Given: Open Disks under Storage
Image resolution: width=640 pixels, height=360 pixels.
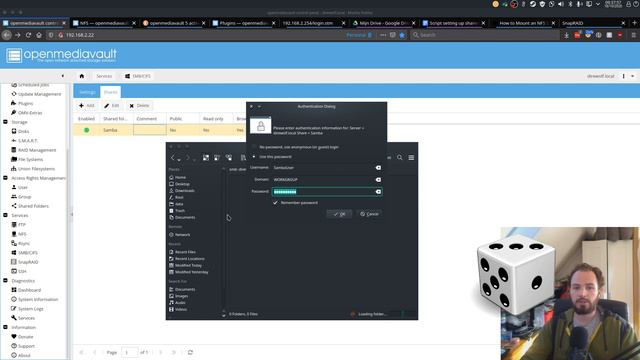Looking at the screenshot, I should pyautogui.click(x=23, y=131).
